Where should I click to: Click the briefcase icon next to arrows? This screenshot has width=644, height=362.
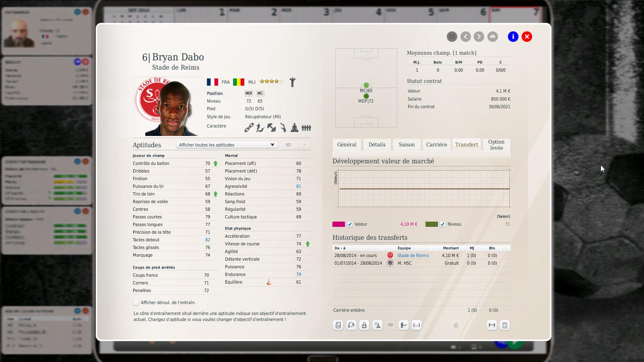(x=493, y=37)
